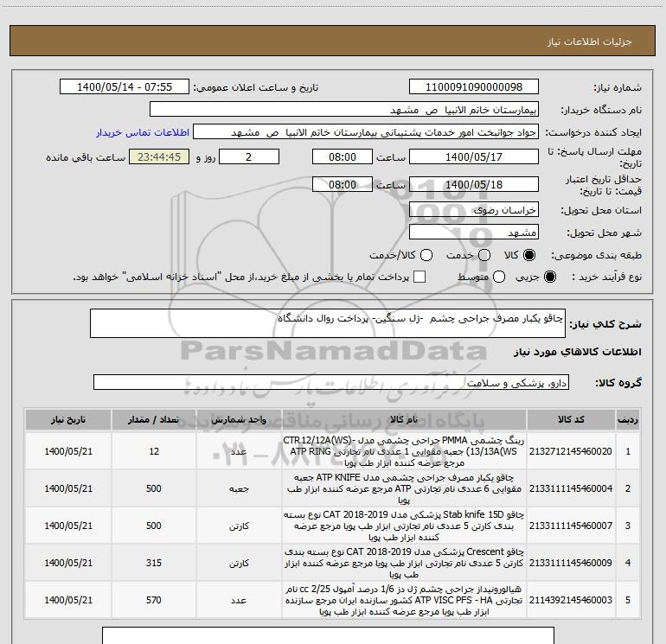The image size is (666, 644).
Task: Click quantity 12 in row 1
Action: (x=154, y=451)
